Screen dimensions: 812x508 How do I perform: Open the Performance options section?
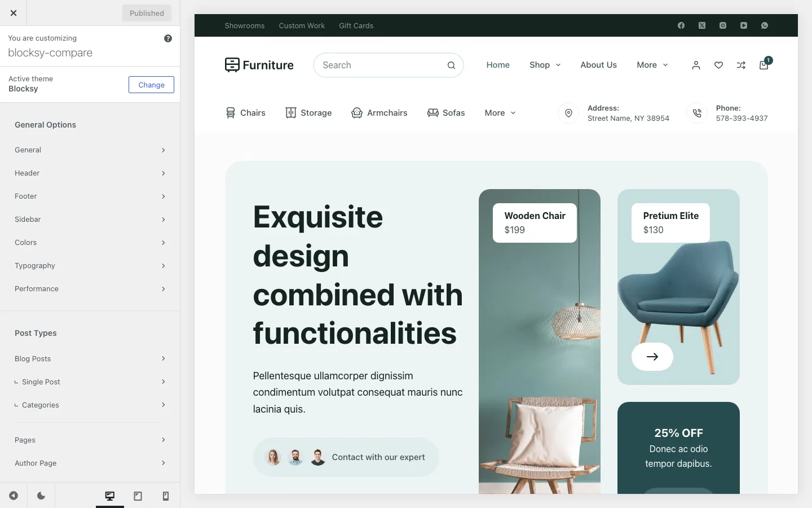(x=90, y=288)
